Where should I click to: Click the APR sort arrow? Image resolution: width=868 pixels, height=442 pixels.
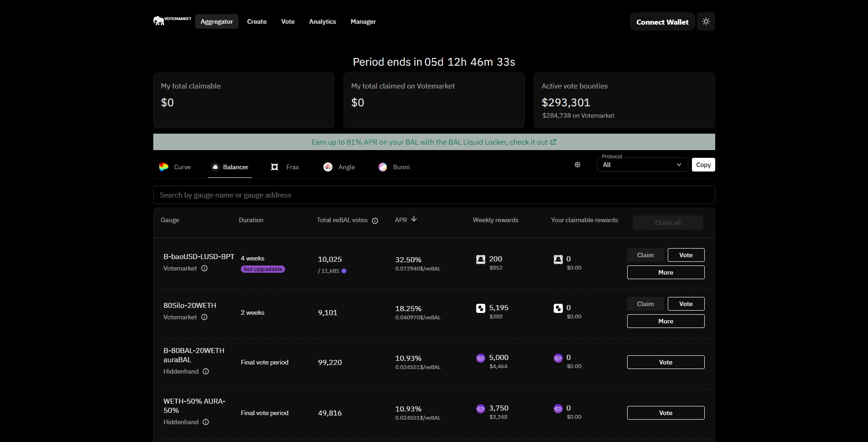pos(414,219)
